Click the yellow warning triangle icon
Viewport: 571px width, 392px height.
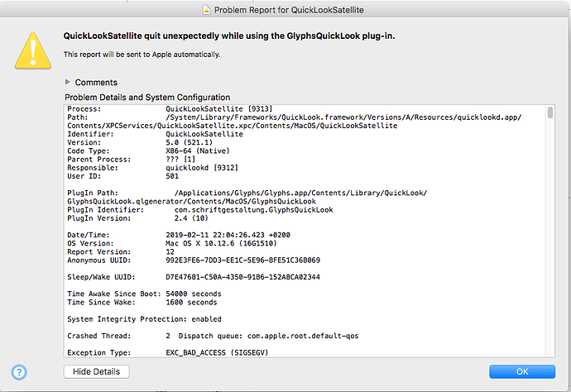pos(33,50)
